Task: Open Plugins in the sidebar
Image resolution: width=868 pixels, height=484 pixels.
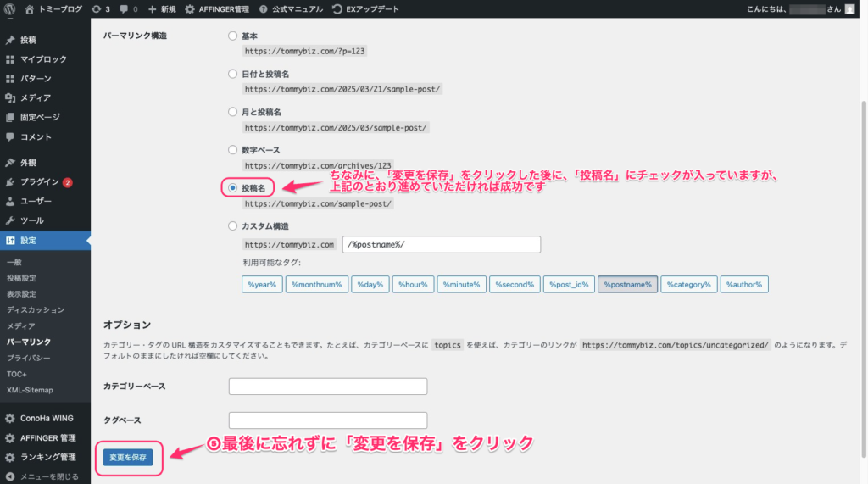Action: (x=39, y=181)
